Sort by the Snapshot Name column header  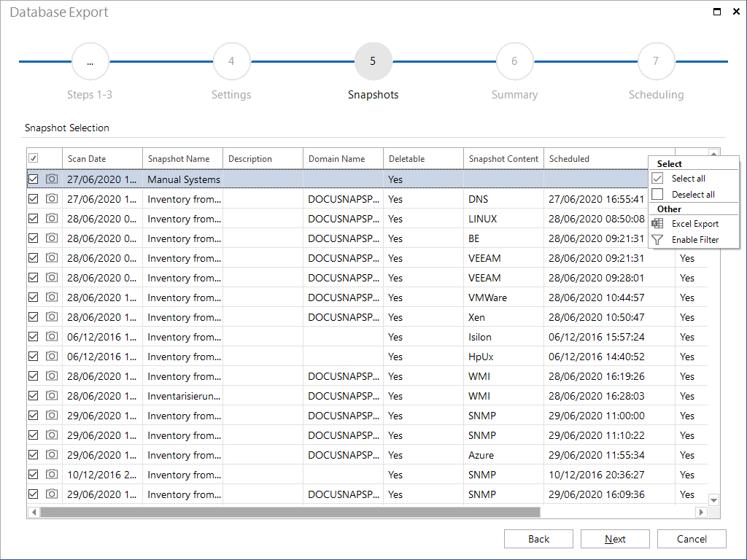pos(182,158)
